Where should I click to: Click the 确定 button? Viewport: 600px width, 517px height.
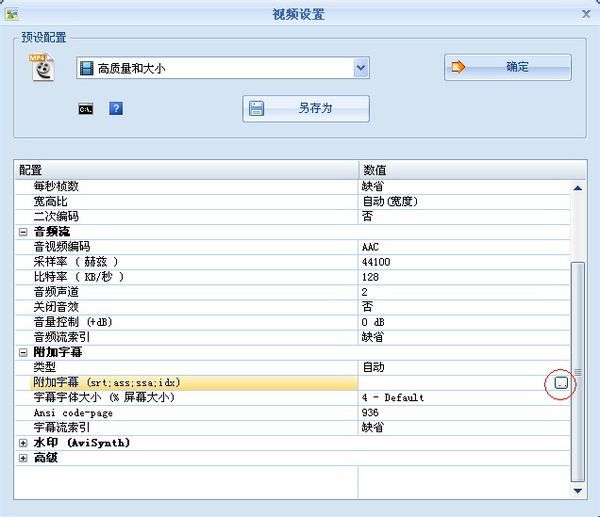507,68
